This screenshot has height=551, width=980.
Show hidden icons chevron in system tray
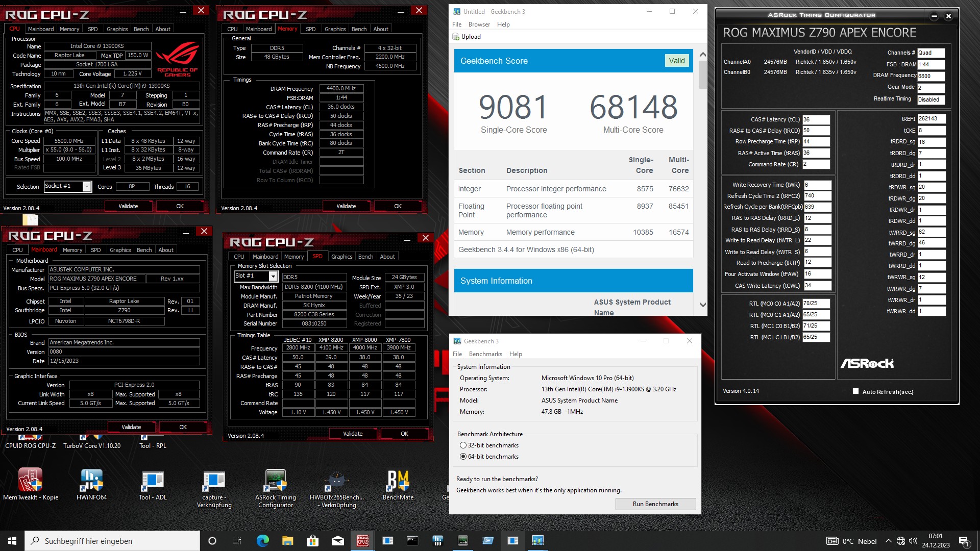coord(889,541)
